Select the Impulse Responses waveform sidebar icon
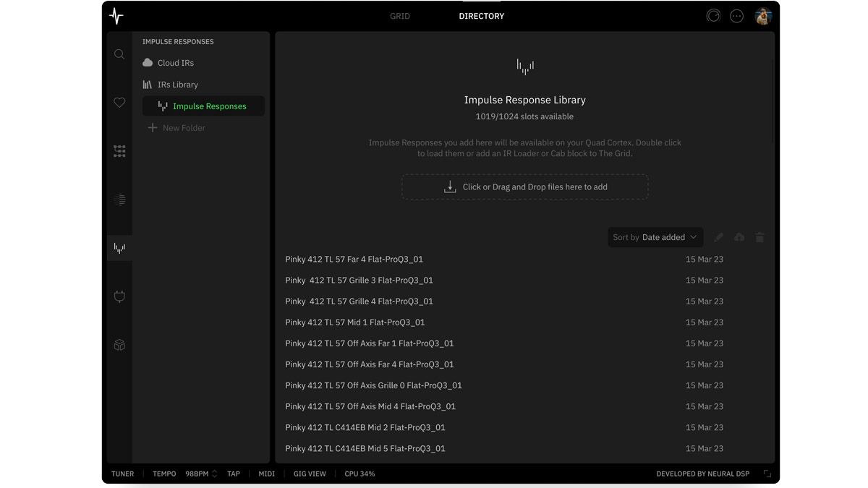 [x=119, y=248]
